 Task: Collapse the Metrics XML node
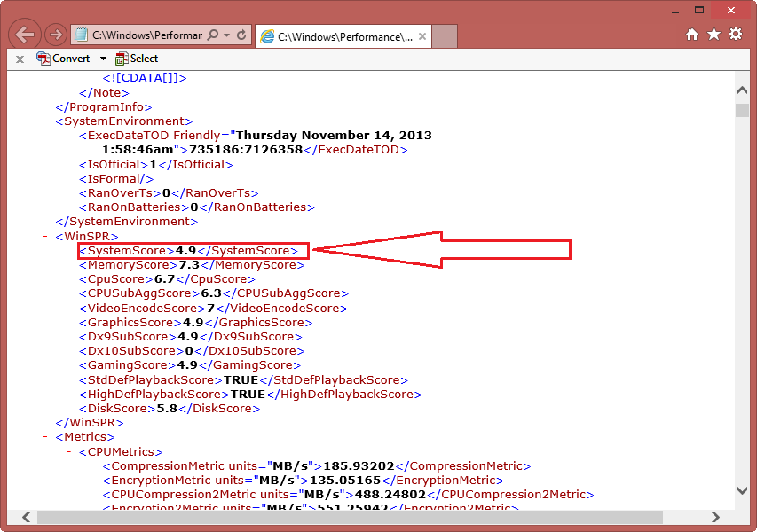coord(45,437)
